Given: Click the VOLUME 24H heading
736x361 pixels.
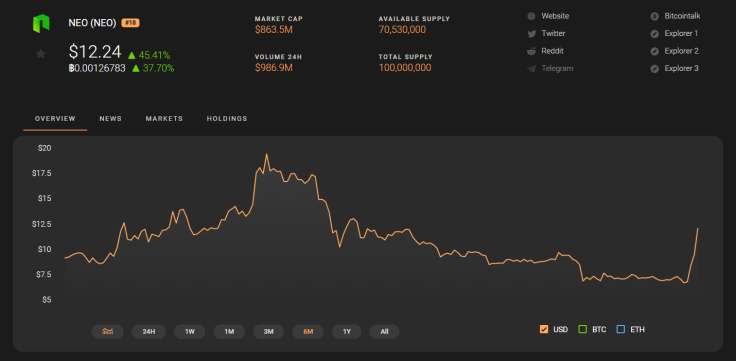Looking at the screenshot, I should pos(278,57).
